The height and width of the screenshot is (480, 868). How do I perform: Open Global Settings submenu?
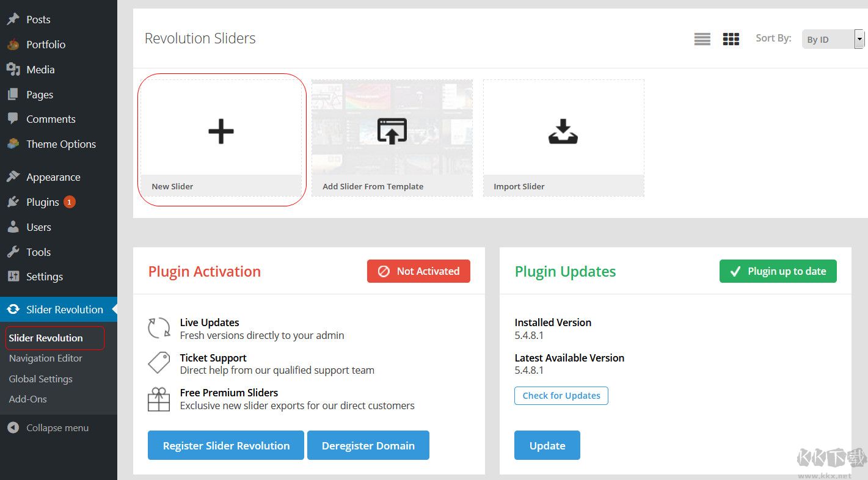[41, 379]
